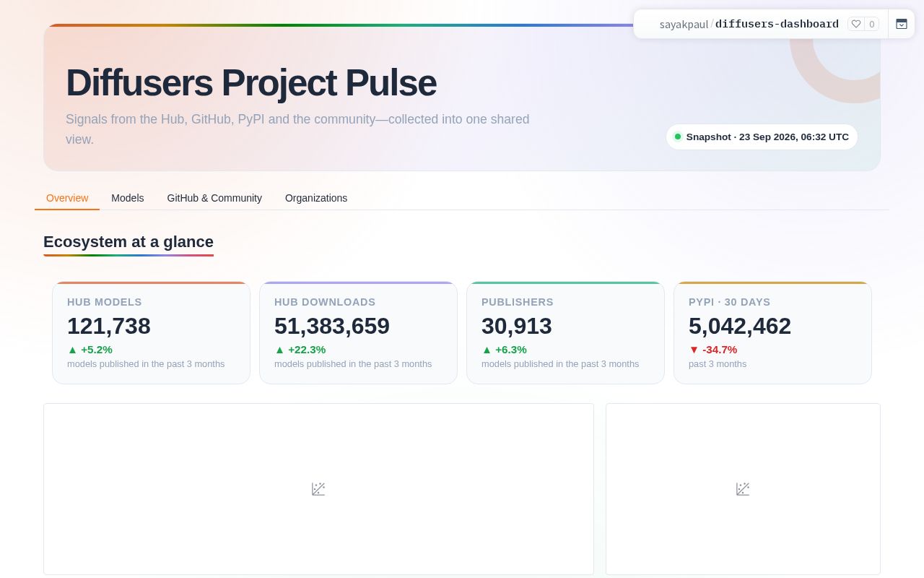Open the Models tab
The width and height of the screenshot is (924, 578).
128,198
